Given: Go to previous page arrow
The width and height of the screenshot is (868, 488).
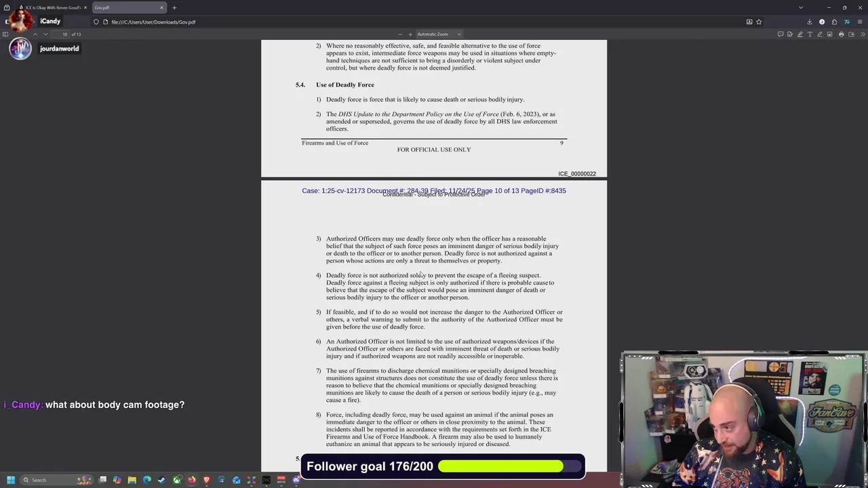Looking at the screenshot, I should click(x=37, y=34).
